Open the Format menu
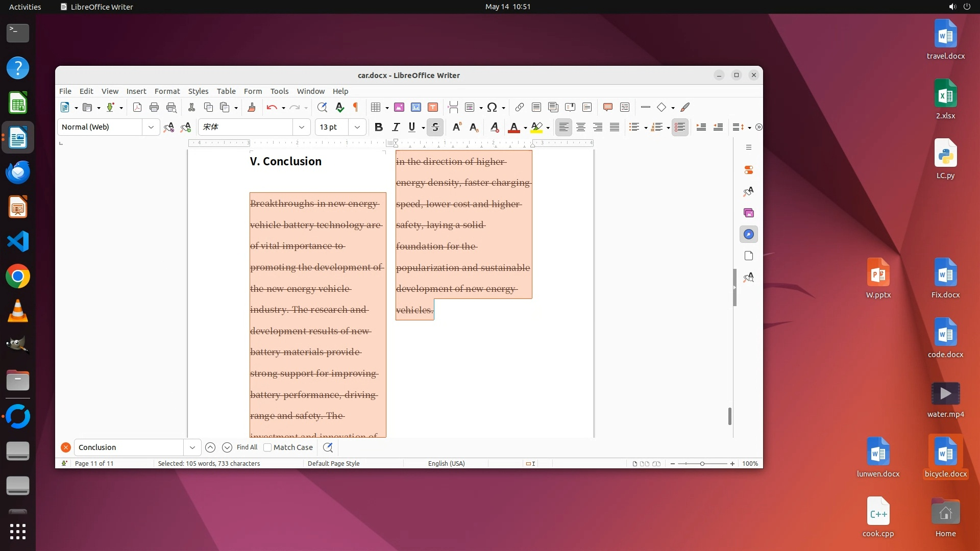This screenshot has width=980, height=551. coord(167,91)
